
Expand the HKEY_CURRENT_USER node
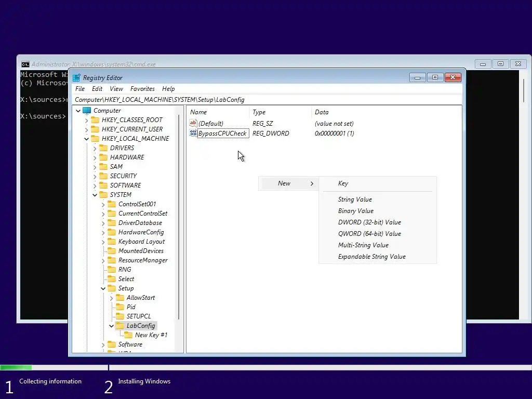(87, 129)
